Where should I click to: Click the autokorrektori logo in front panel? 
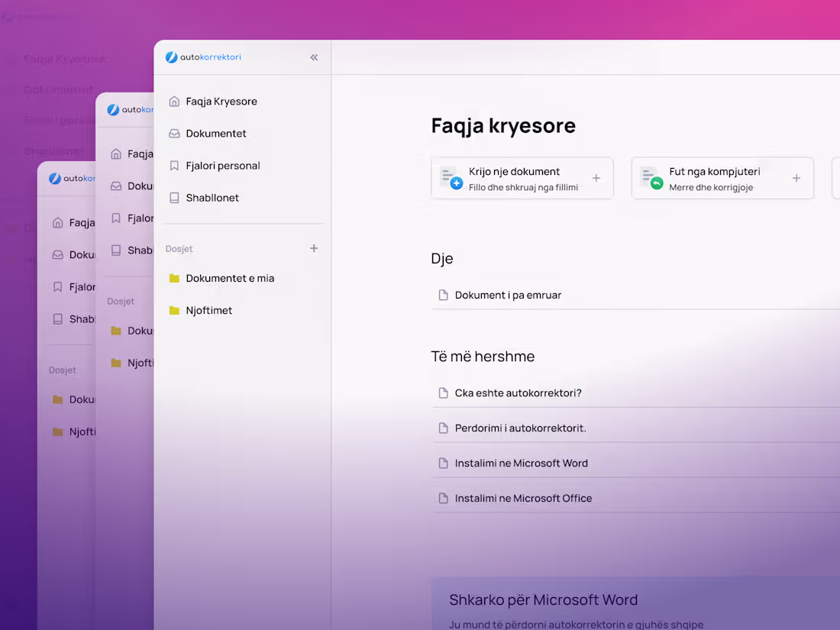204,57
